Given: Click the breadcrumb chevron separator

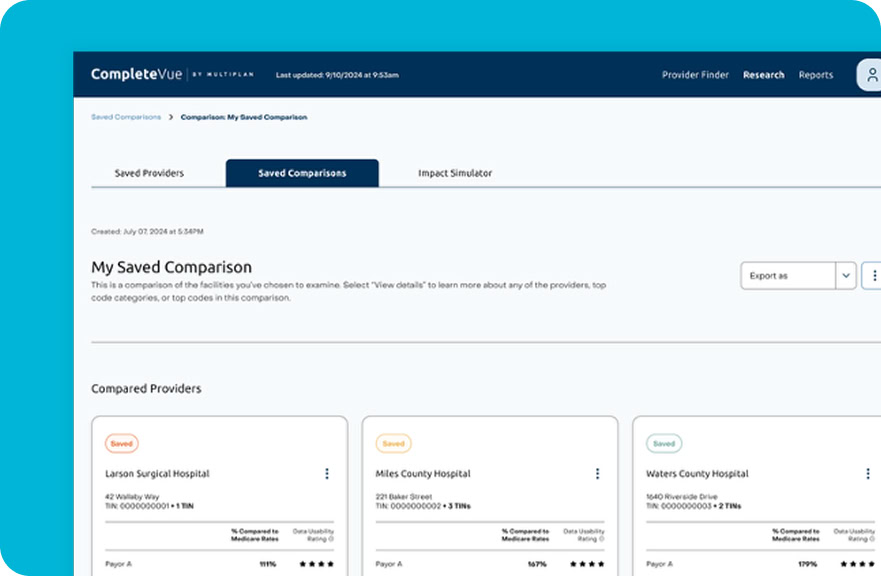Looking at the screenshot, I should [171, 117].
